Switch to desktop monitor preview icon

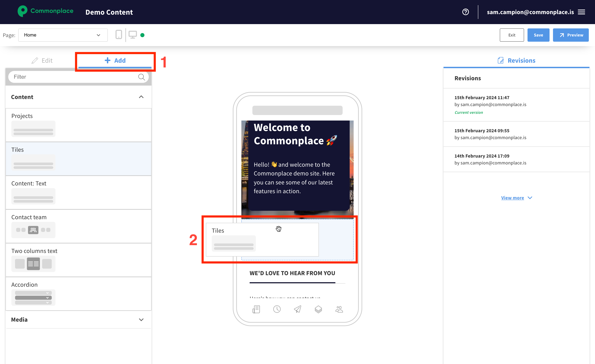pyautogui.click(x=133, y=35)
